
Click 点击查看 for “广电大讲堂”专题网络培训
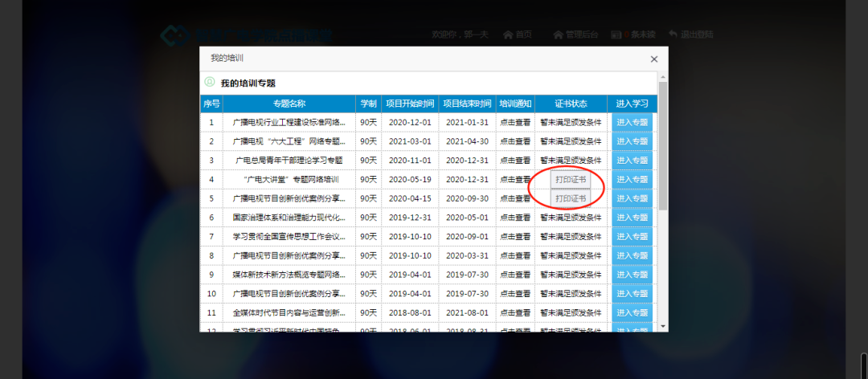click(515, 179)
